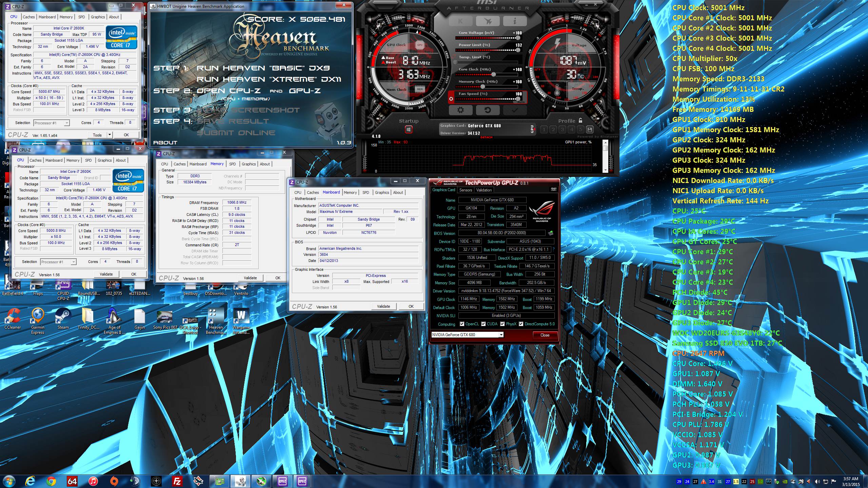Switch to GPU-Z Sensors tab

(466, 190)
